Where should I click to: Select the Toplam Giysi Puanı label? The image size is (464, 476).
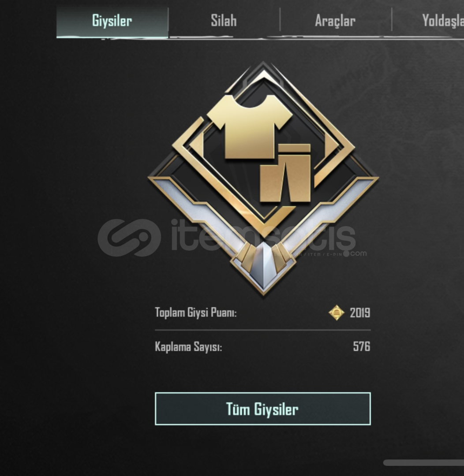tap(196, 312)
